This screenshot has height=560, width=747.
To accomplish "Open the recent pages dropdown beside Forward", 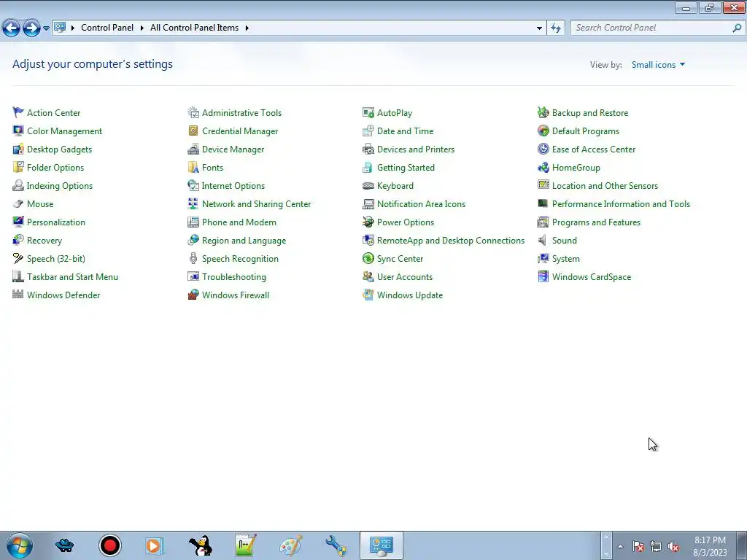I will (46, 28).
